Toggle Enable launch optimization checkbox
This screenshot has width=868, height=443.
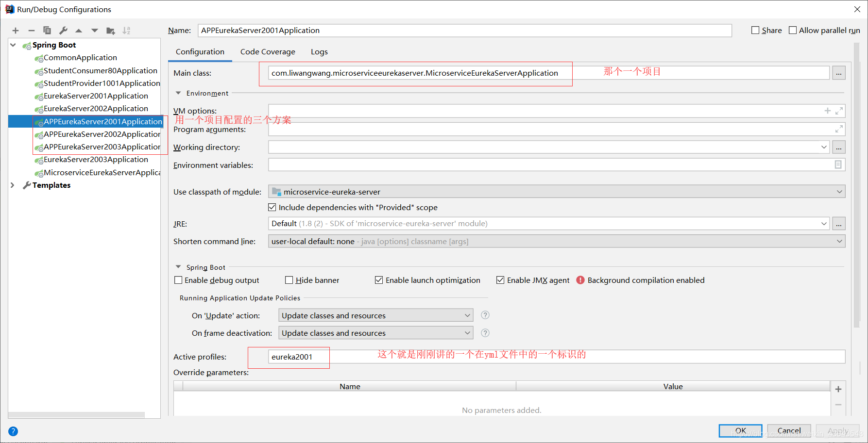(x=379, y=280)
